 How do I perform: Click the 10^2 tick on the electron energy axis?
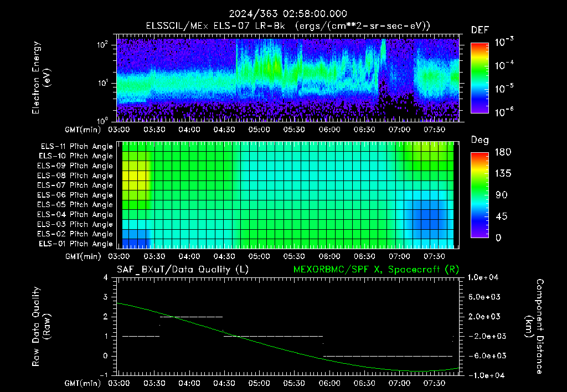[102, 45]
